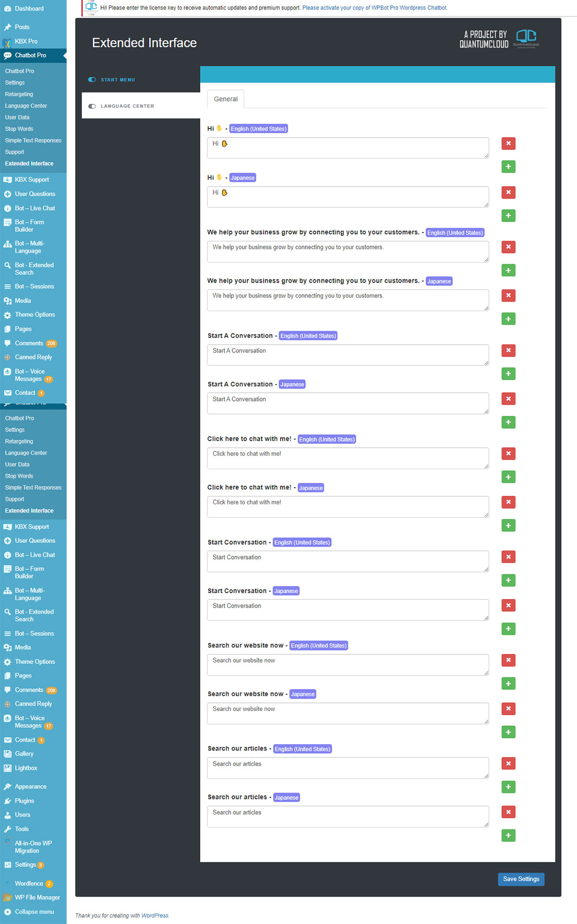Add below 'Search our website now' Japanese field
The height and width of the screenshot is (924, 577).
click(508, 732)
